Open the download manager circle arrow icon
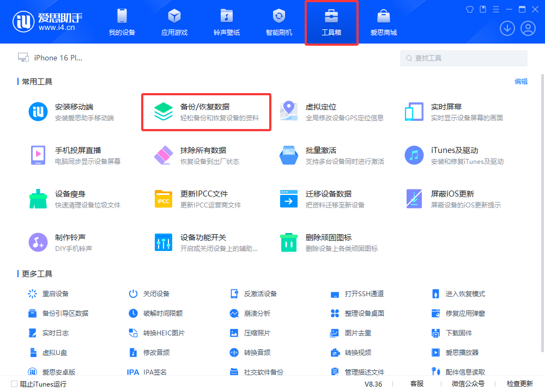Image resolution: width=545 pixels, height=392 pixels. [x=507, y=28]
